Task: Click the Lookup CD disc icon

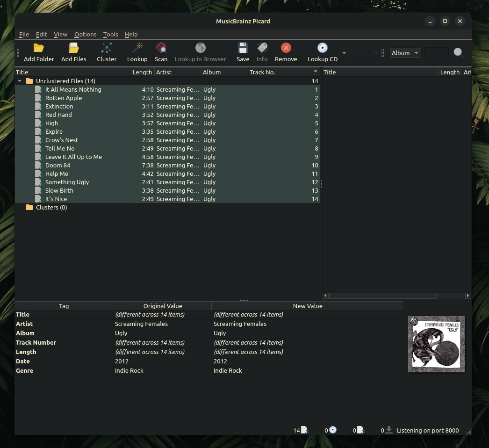Action: 323,48
